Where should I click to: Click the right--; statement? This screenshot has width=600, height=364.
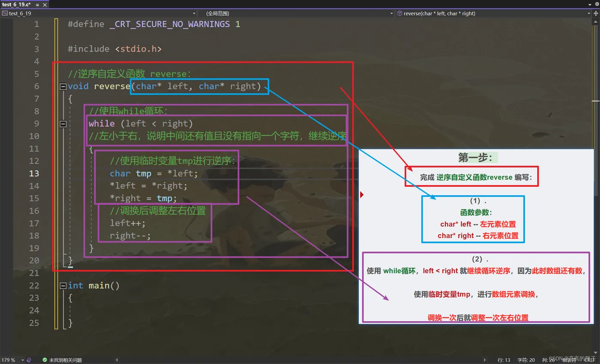[x=130, y=236]
